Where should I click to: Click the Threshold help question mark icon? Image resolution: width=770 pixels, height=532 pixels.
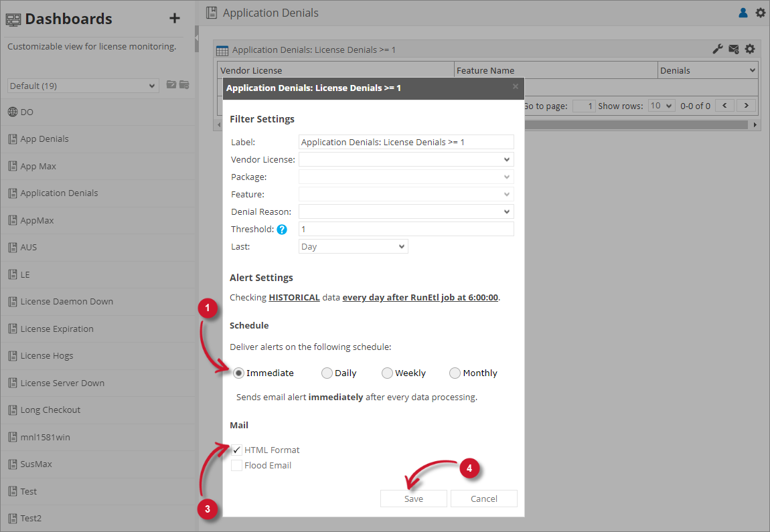click(x=282, y=229)
